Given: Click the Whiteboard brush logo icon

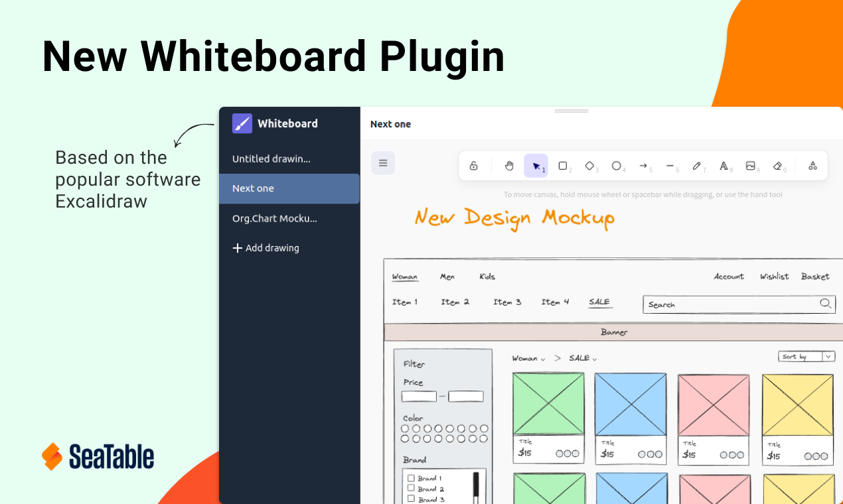Looking at the screenshot, I should click(242, 123).
